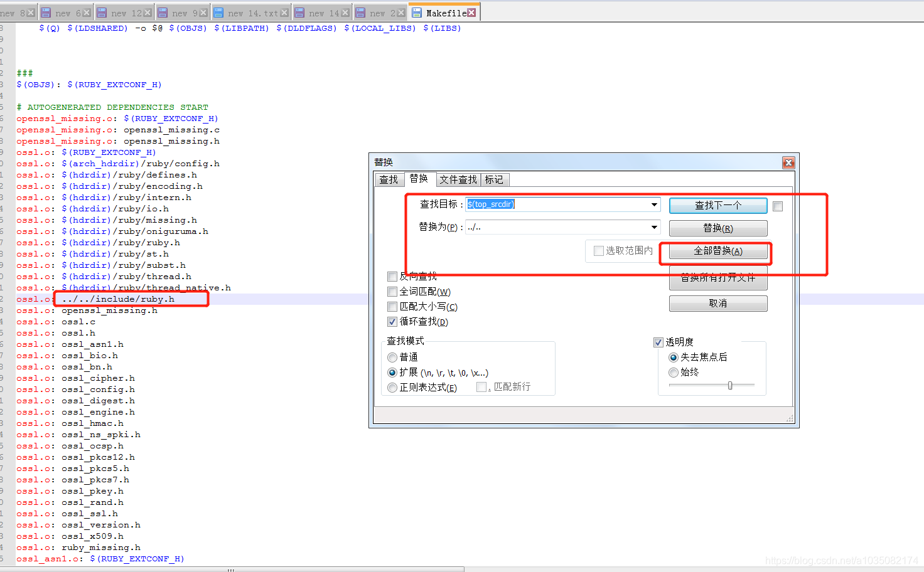Close the "new 2" tab with its X icon

coord(400,13)
